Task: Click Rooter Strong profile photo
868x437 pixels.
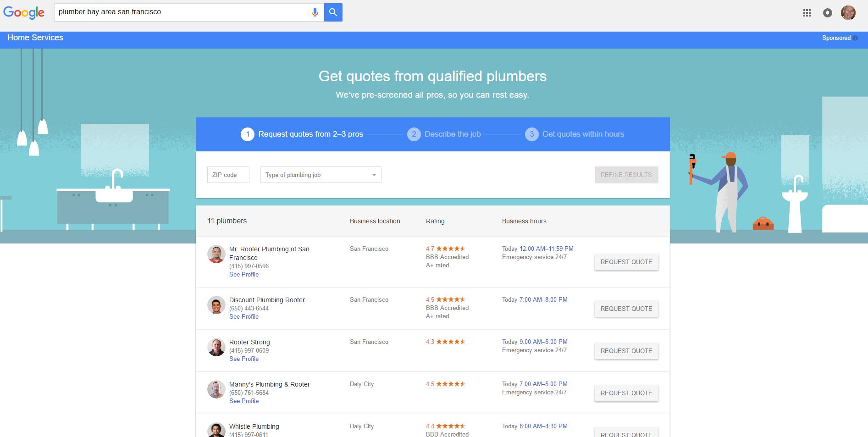Action: coord(216,347)
